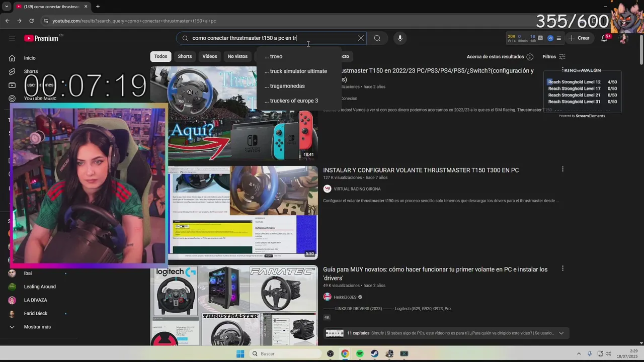Close the YouTube browser tab
The image size is (644, 362).
(x=86, y=7)
